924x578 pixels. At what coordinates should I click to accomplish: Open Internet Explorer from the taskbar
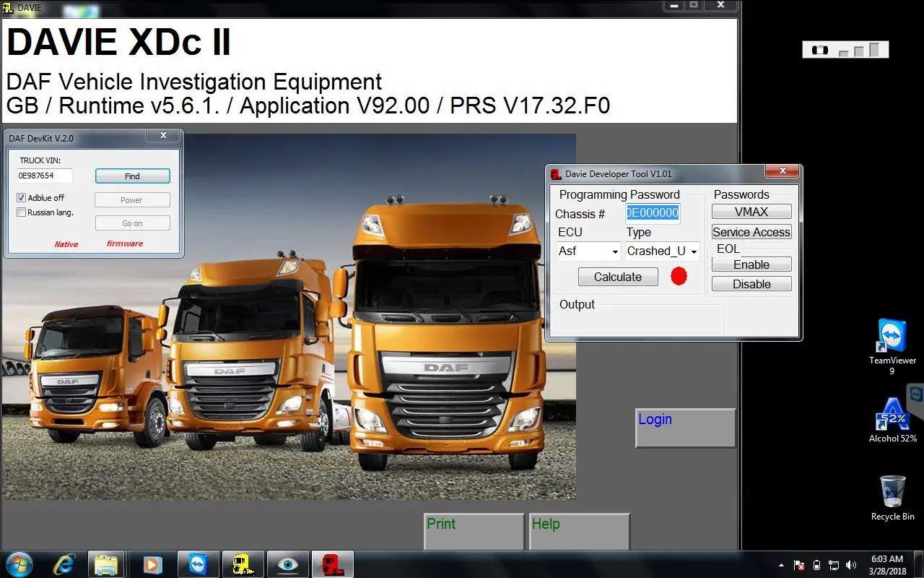pos(65,564)
